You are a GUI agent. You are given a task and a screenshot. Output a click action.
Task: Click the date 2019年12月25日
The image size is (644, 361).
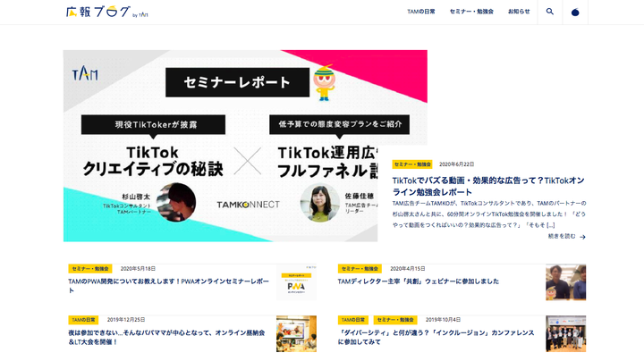click(x=126, y=320)
